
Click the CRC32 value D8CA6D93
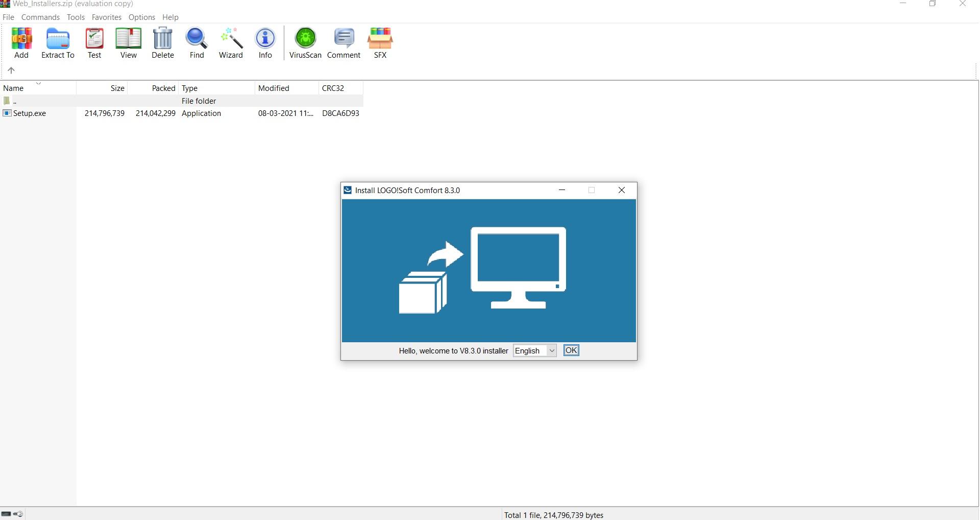coord(340,113)
